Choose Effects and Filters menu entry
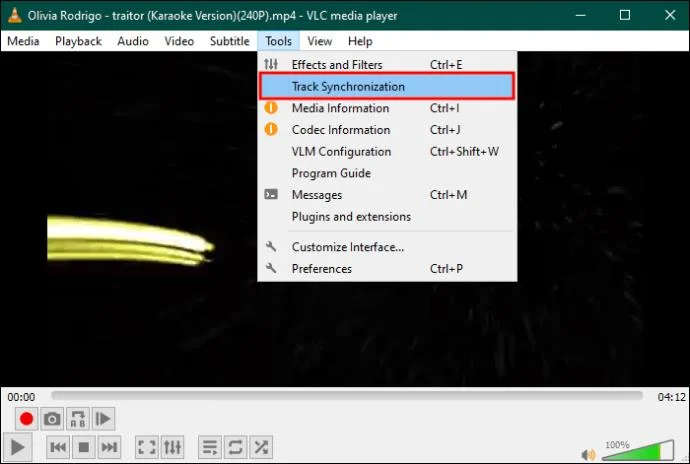The image size is (690, 464). pos(387,65)
